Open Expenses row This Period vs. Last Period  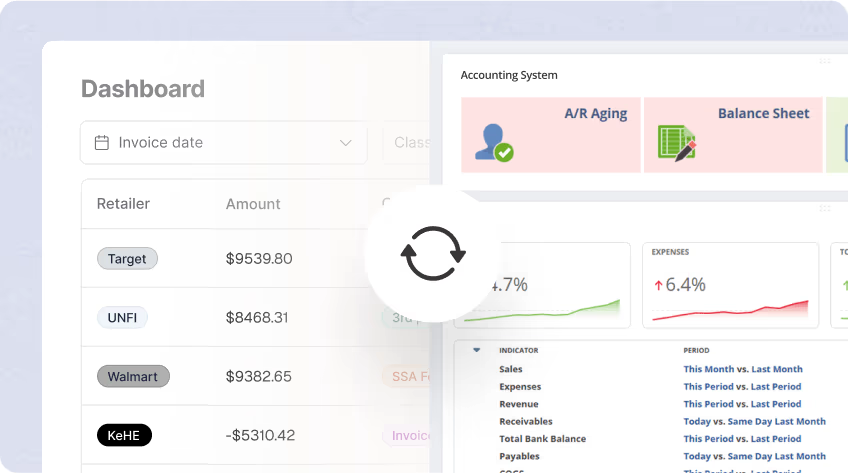[x=742, y=387]
